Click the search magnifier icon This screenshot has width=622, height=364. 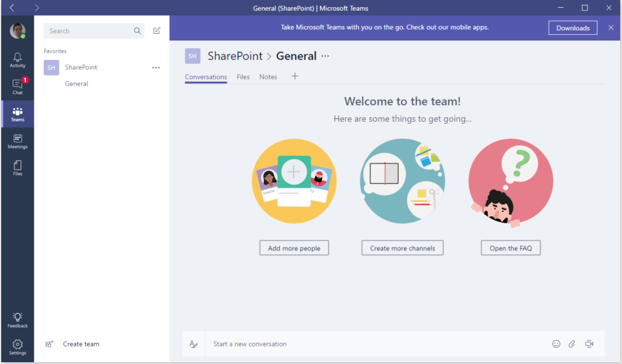pyautogui.click(x=137, y=31)
